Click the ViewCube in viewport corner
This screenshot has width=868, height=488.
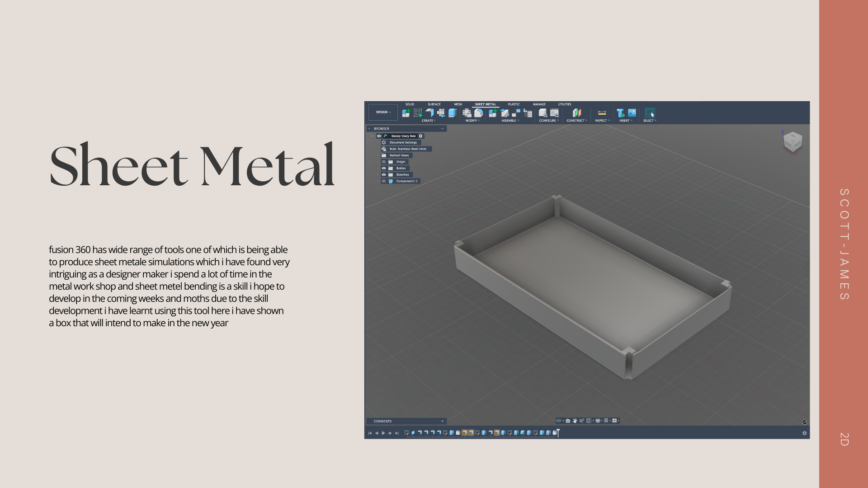[792, 141]
